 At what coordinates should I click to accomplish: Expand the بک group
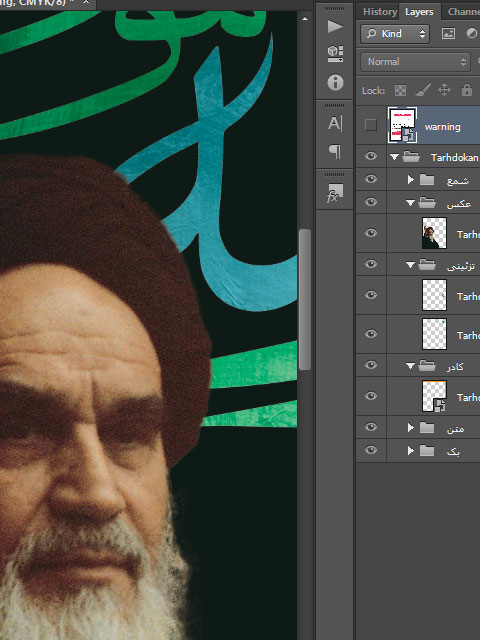[x=411, y=451]
